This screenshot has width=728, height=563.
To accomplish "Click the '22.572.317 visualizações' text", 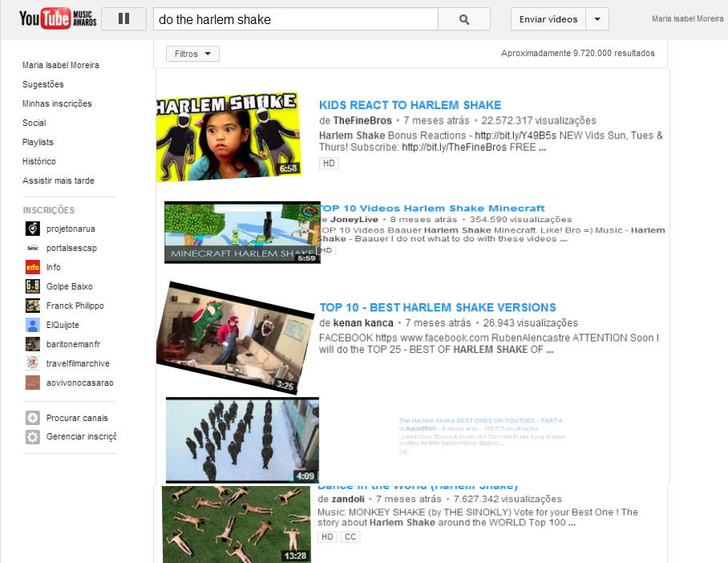I will point(539,120).
